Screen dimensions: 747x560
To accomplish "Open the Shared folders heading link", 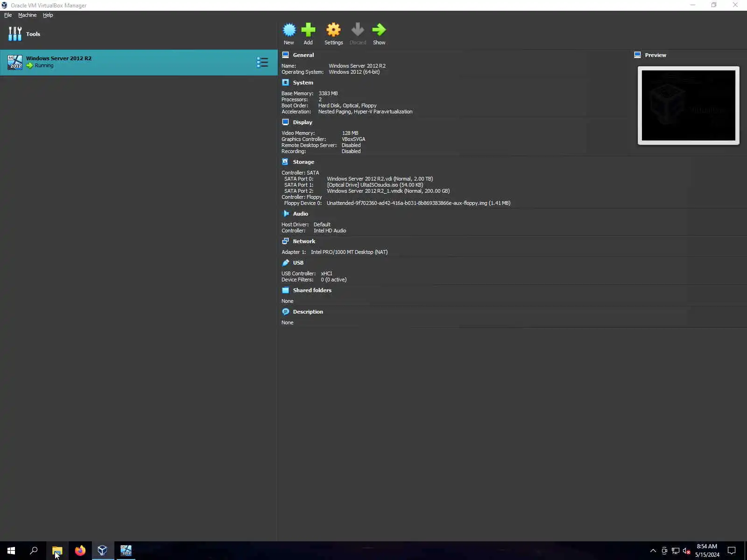I will 312,290.
